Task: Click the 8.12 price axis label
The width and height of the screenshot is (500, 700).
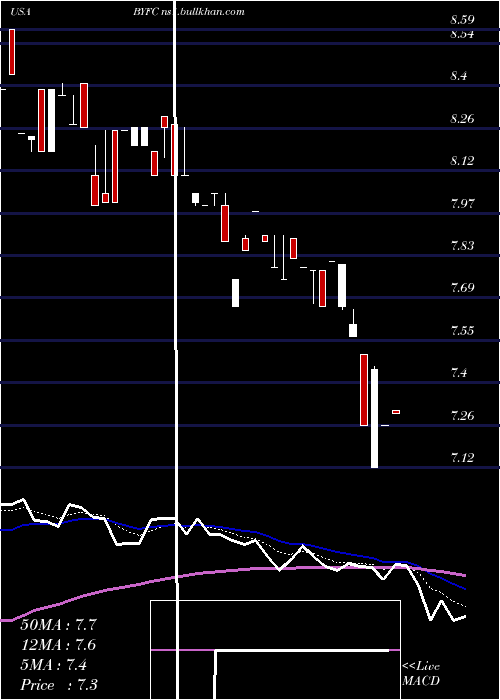Action: coord(462,161)
